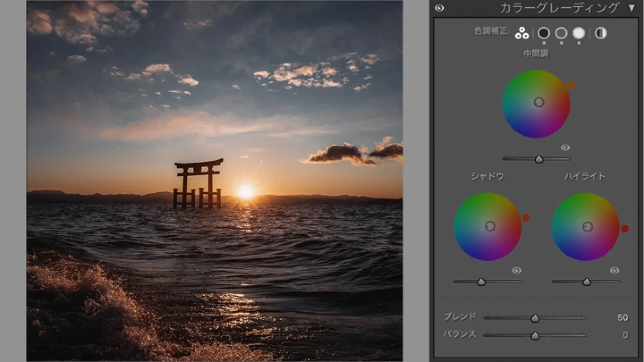Toggle the カラーグレーディング panel eye

click(439, 8)
